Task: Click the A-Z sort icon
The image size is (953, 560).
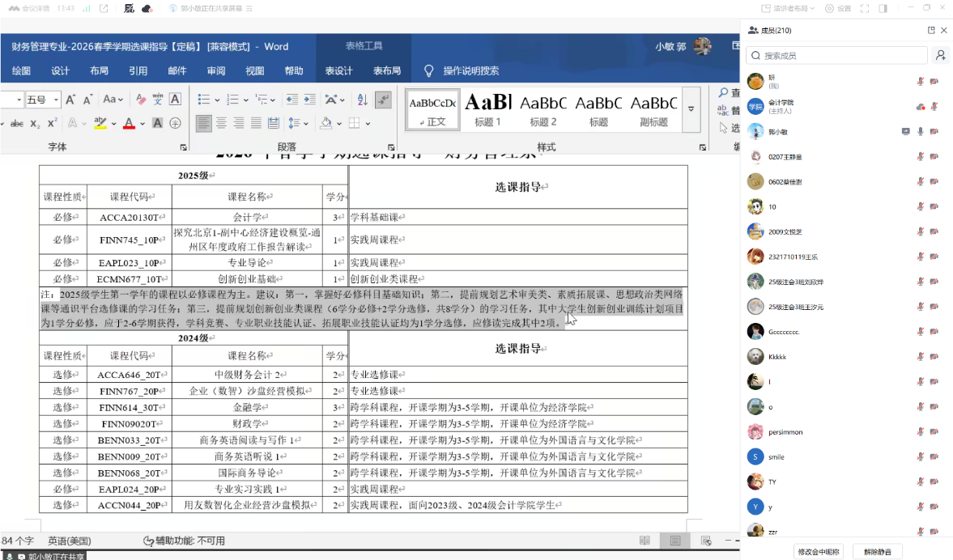Action: (362, 100)
